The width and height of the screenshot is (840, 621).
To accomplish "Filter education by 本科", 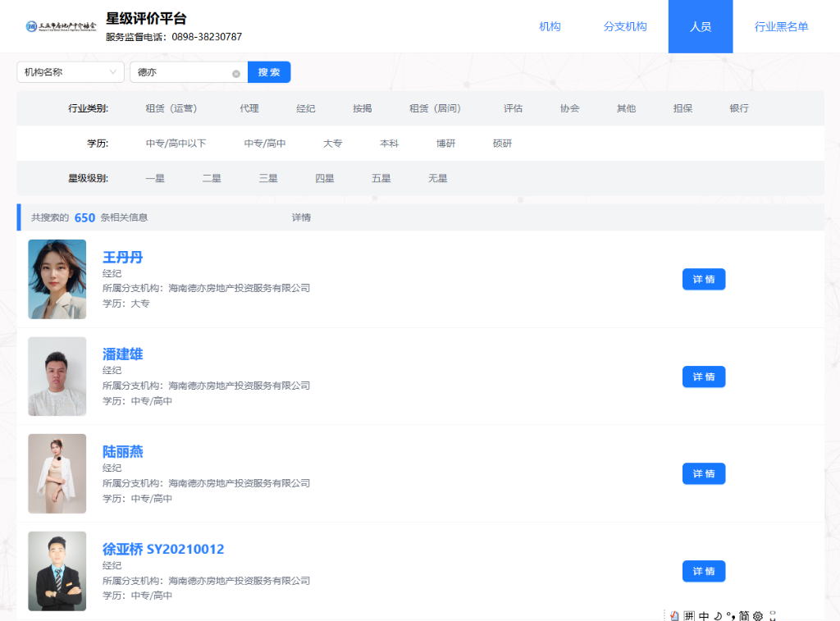I will point(389,144).
